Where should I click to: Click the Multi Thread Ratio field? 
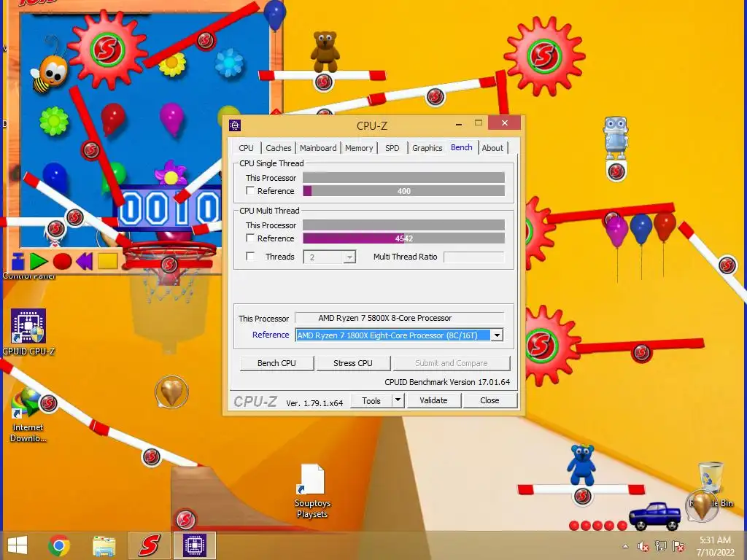tap(473, 257)
